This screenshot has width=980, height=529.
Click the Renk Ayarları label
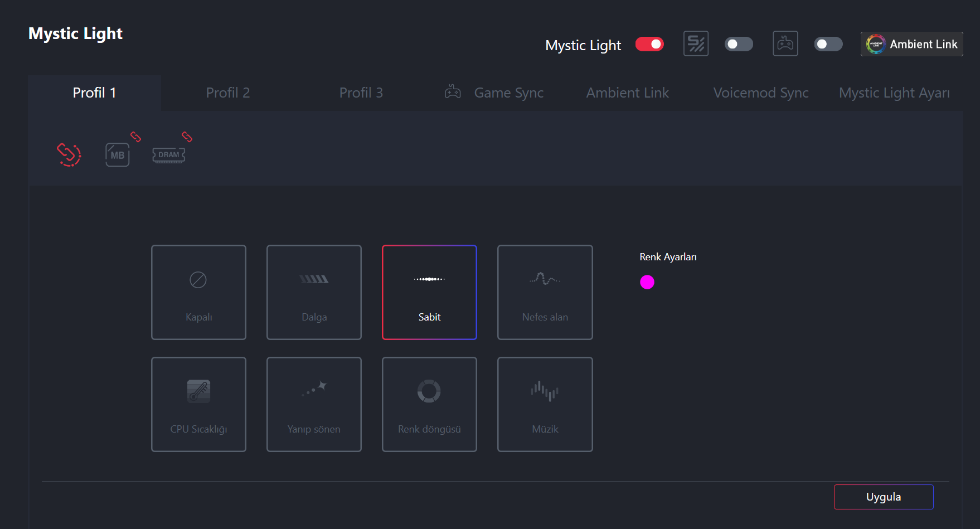click(x=668, y=257)
